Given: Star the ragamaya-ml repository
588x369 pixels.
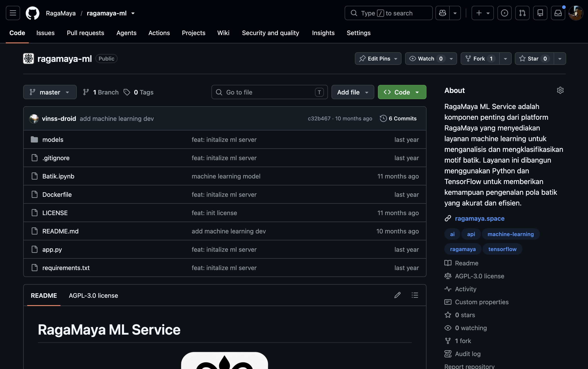Looking at the screenshot, I should [534, 59].
